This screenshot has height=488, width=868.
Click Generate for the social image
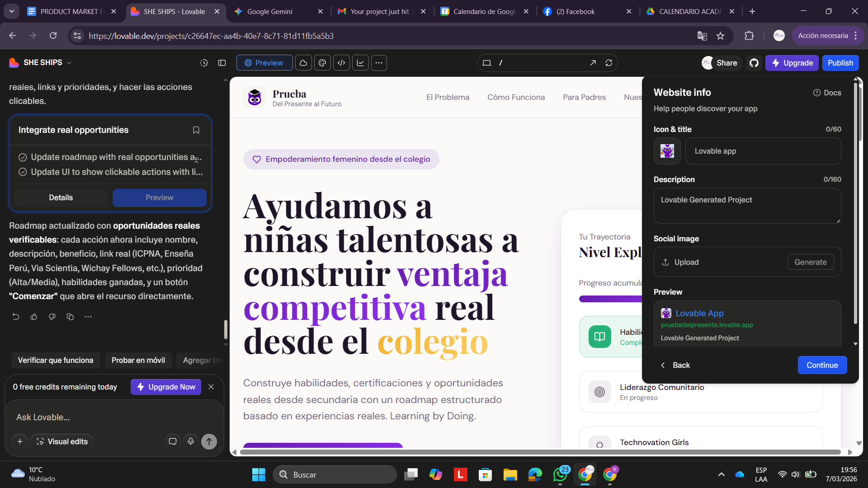(x=810, y=262)
